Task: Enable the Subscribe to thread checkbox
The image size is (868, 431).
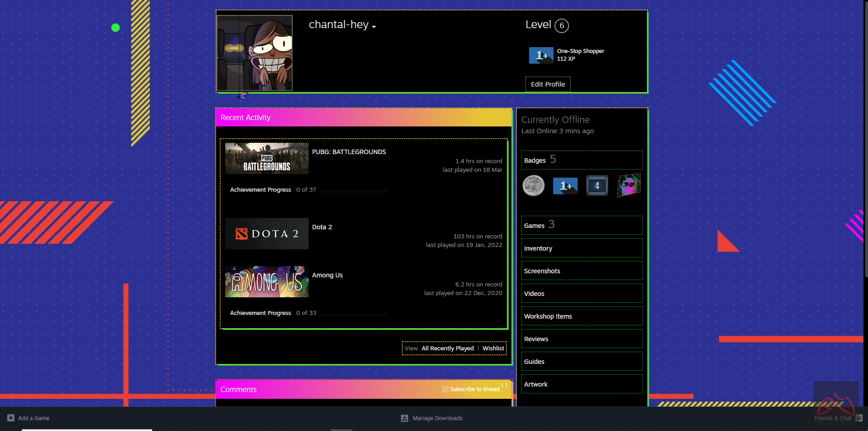Action: tap(445, 389)
